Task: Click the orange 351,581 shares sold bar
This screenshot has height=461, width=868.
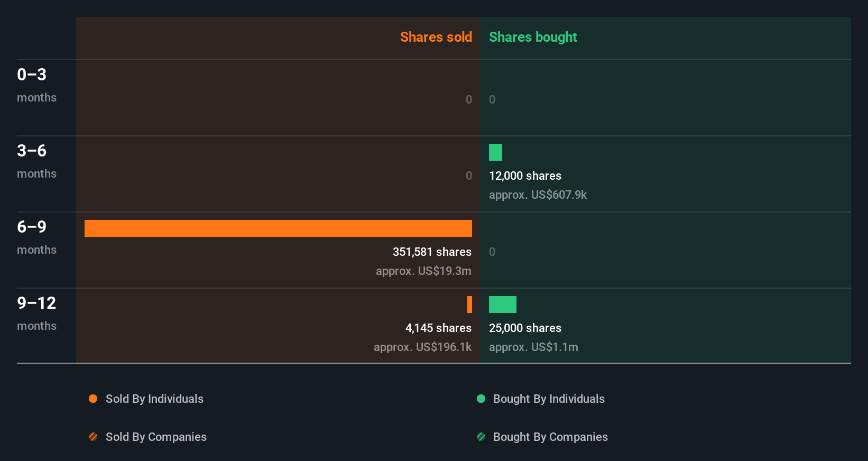Action: (x=278, y=228)
